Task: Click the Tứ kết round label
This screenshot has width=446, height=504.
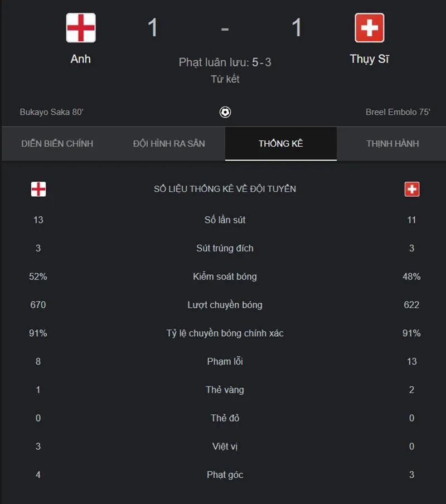Action: pos(225,79)
